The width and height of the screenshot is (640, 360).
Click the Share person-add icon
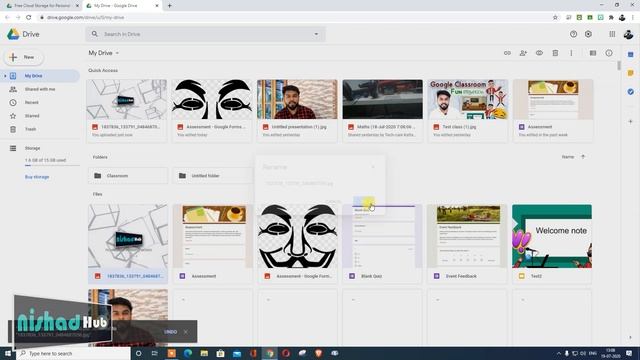(523, 53)
